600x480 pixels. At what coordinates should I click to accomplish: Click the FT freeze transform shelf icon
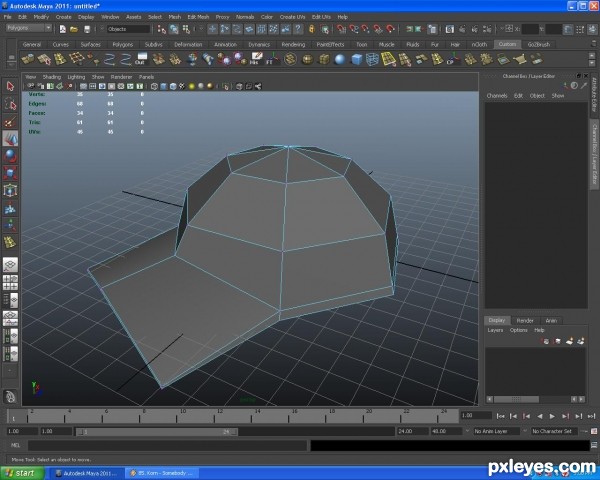point(272,59)
